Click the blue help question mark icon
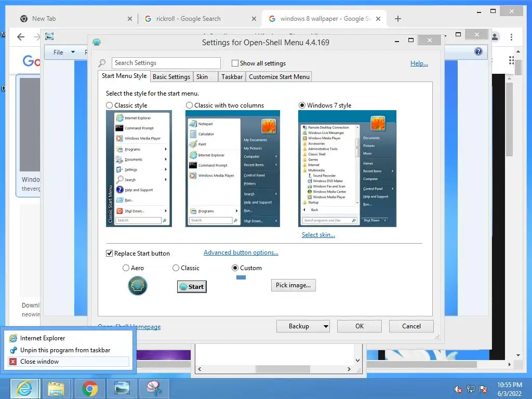 (x=478, y=51)
